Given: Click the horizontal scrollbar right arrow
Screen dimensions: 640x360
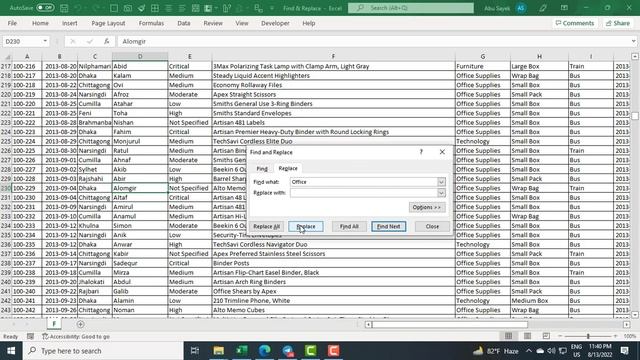Looking at the screenshot, I should coord(627,324).
